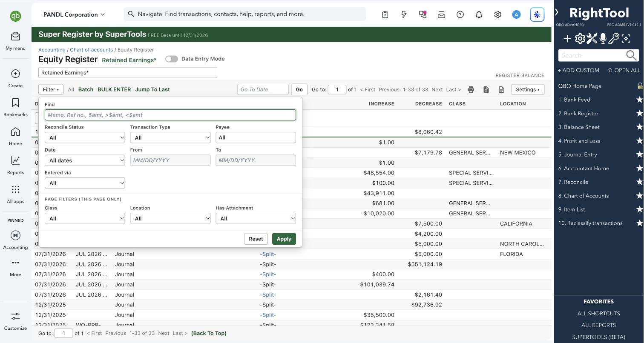Image resolution: width=644 pixels, height=343 pixels.
Task: Toggle Data Entry Mode switch
Action: coord(172,59)
